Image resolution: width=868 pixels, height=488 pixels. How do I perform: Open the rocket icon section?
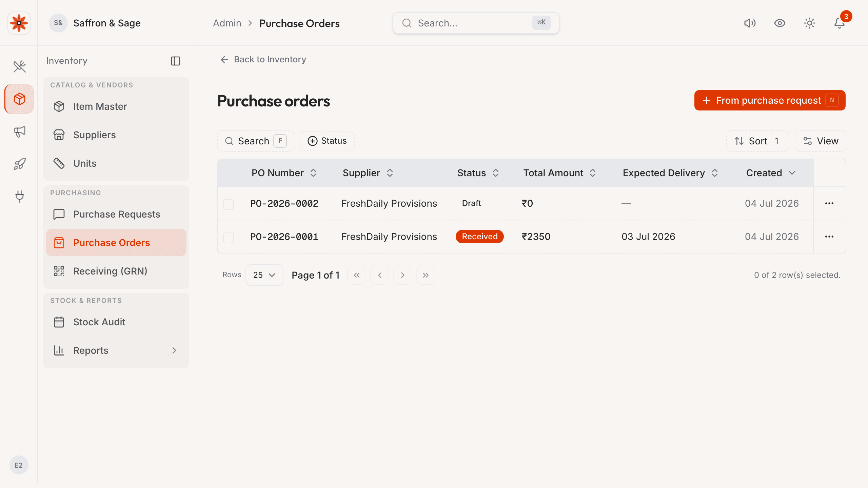tap(19, 164)
